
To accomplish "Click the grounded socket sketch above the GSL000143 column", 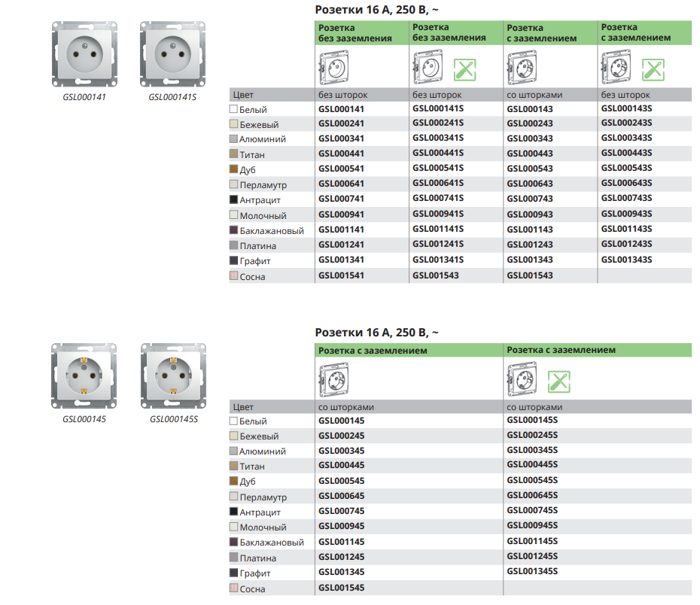I will click(522, 68).
